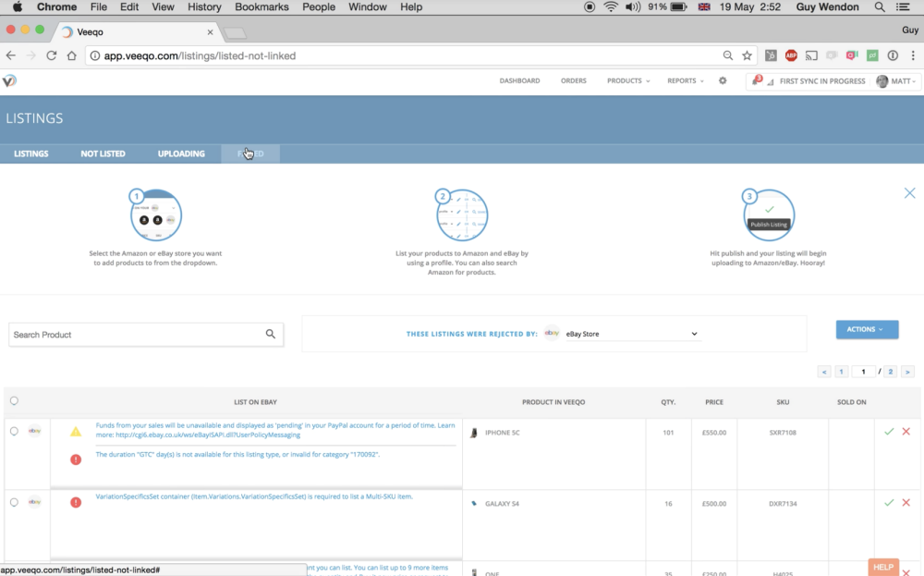The width and height of the screenshot is (924, 576).
Task: Click the VariationSpecificsSet error message
Action: [254, 496]
